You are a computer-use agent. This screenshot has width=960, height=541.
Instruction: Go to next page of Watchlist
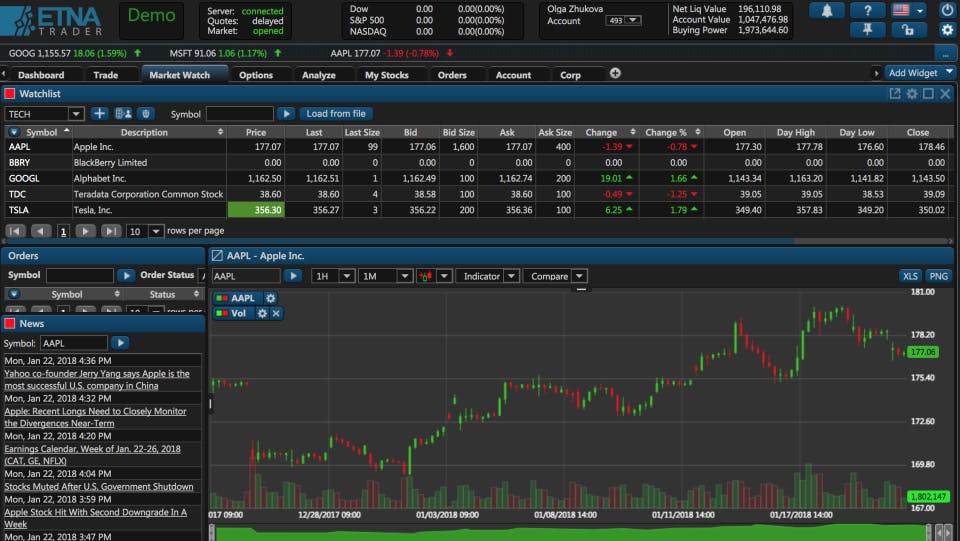coord(85,231)
